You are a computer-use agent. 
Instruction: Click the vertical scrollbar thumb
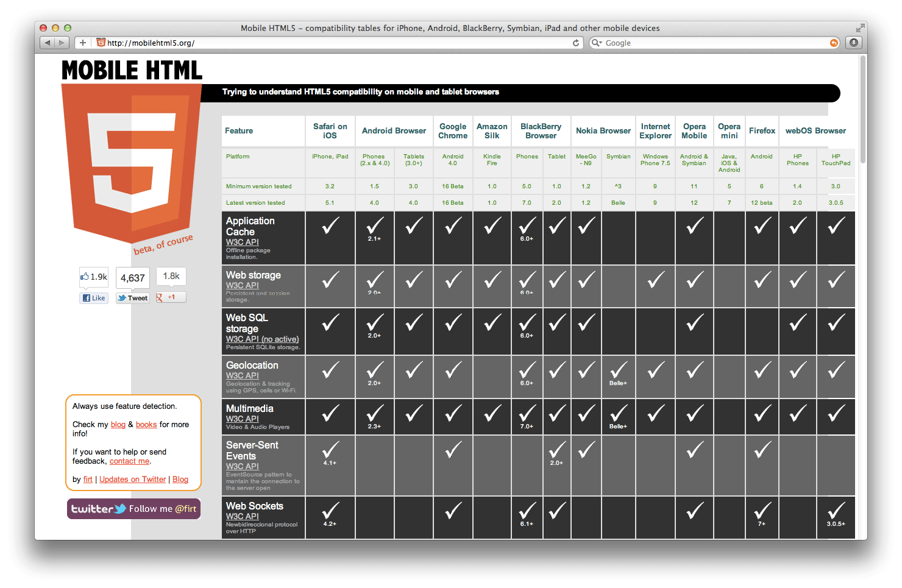click(862, 109)
